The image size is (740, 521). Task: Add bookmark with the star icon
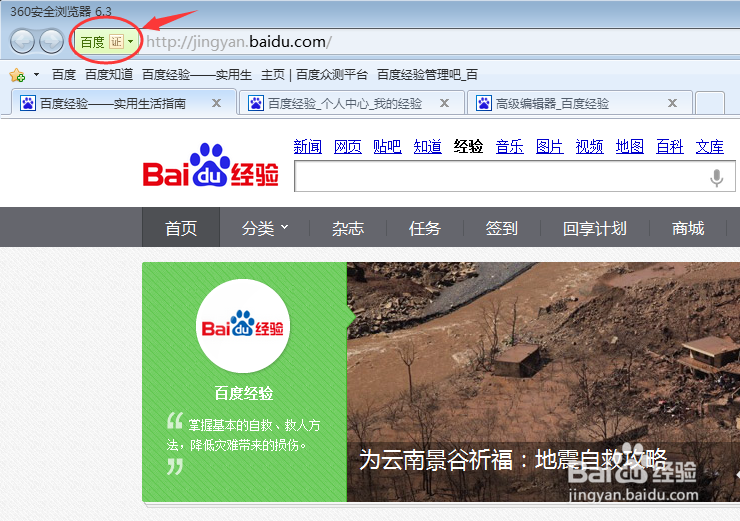[17, 75]
